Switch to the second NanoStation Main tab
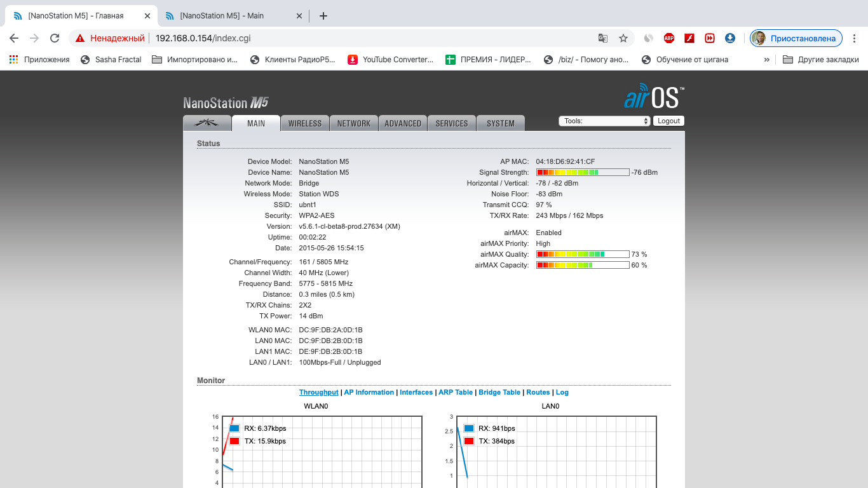This screenshot has width=868, height=488. [x=233, y=16]
